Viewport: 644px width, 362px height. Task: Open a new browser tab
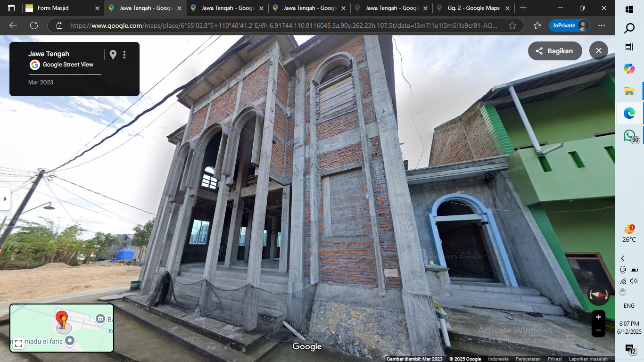click(523, 8)
